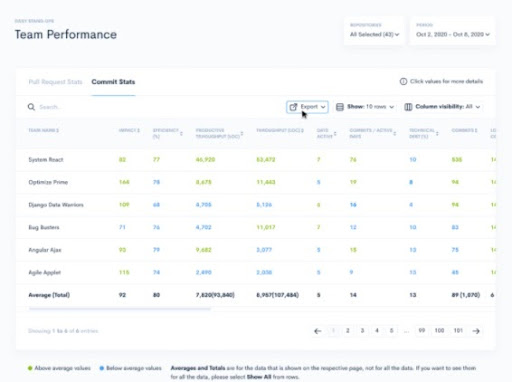Open the Export dropdown
The width and height of the screenshot is (512, 382).
click(x=307, y=107)
